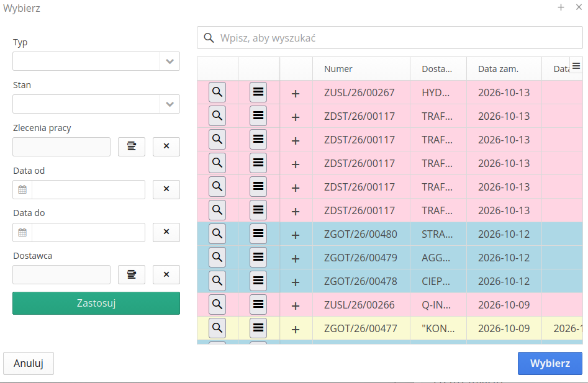Click the Zlecenia pracy text field

[61, 146]
